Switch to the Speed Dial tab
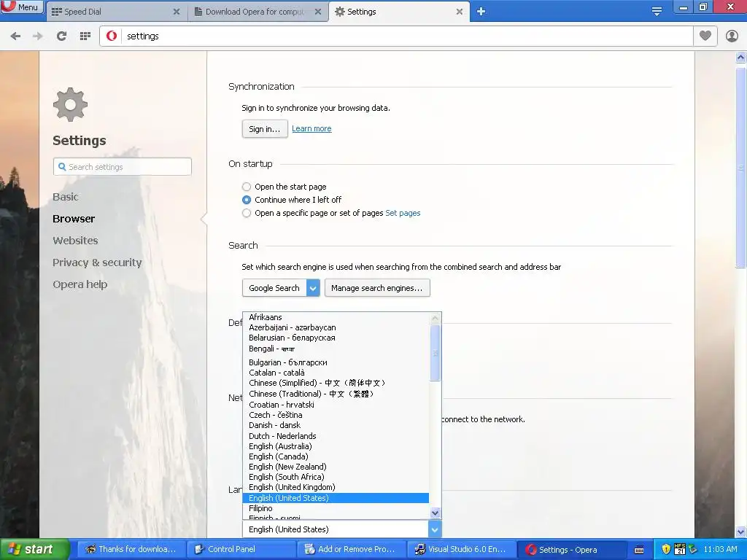The height and width of the screenshot is (560, 747). [116, 12]
